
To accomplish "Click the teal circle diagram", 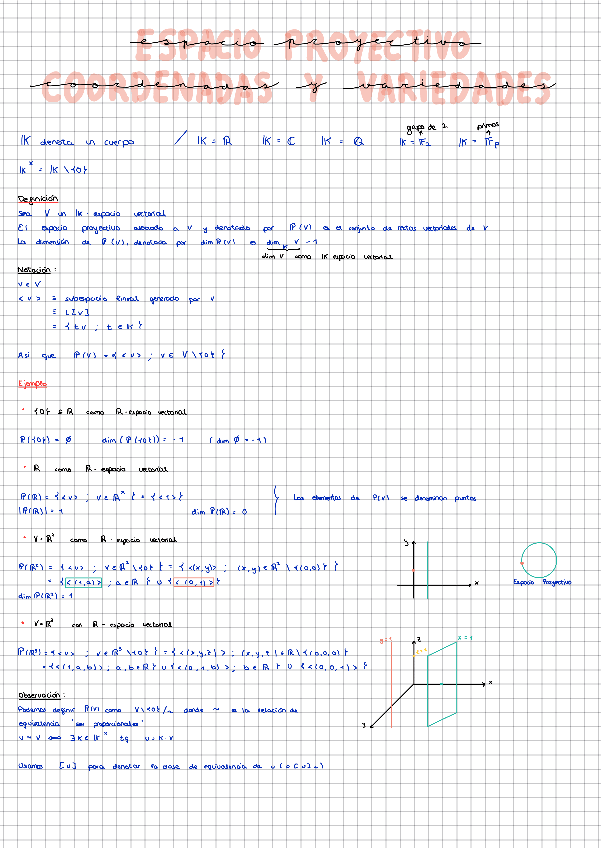I will click(x=538, y=560).
